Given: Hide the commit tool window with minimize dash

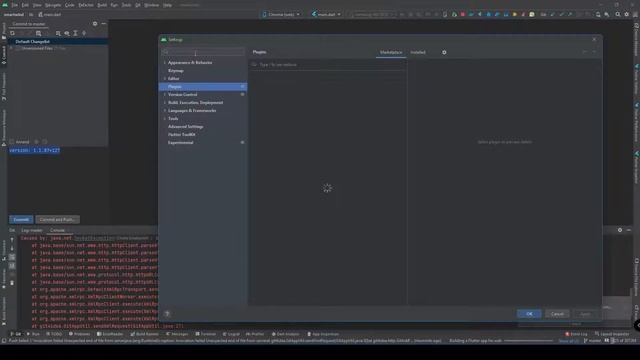Looking at the screenshot, I should tap(104, 24).
